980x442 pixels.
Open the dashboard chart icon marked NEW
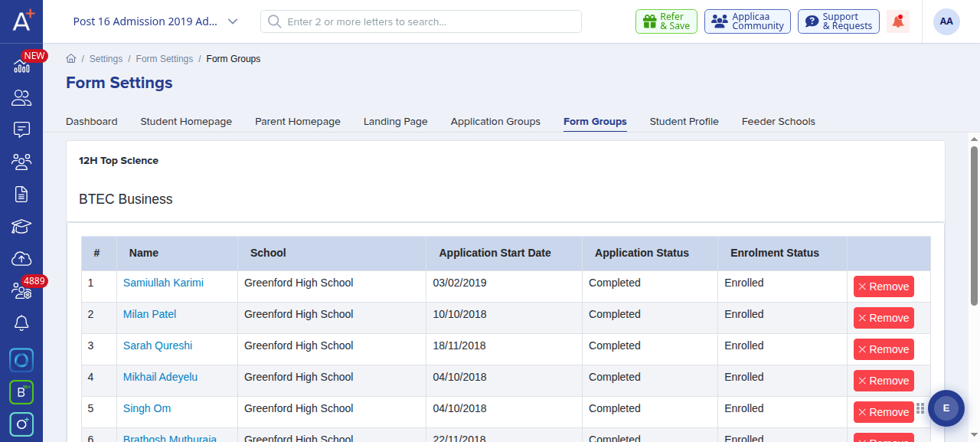21,67
